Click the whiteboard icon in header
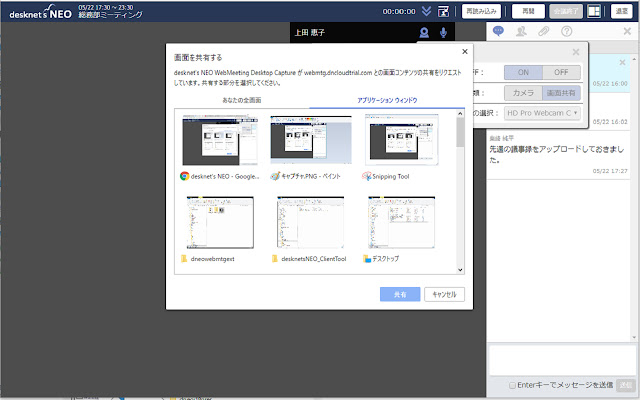The width and height of the screenshot is (640, 400). point(443,11)
